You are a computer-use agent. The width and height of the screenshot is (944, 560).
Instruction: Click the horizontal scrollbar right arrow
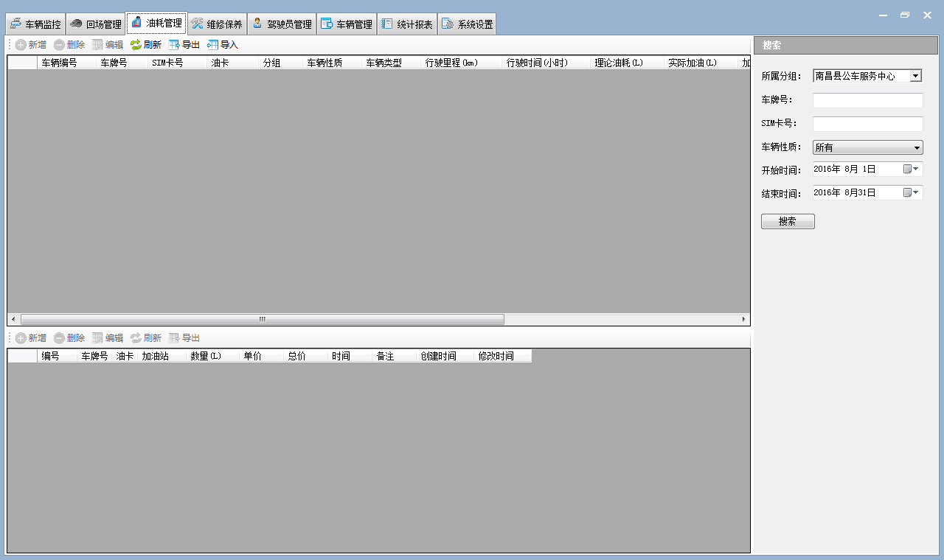(x=743, y=320)
